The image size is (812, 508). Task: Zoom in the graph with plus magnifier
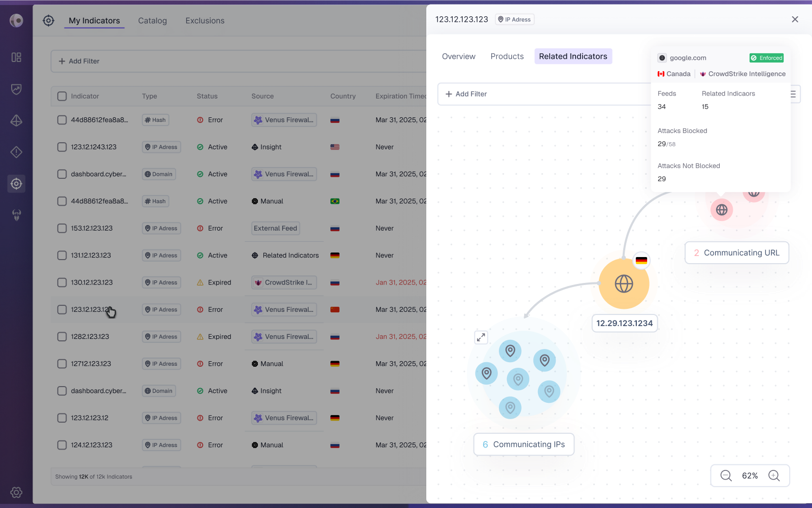(774, 475)
